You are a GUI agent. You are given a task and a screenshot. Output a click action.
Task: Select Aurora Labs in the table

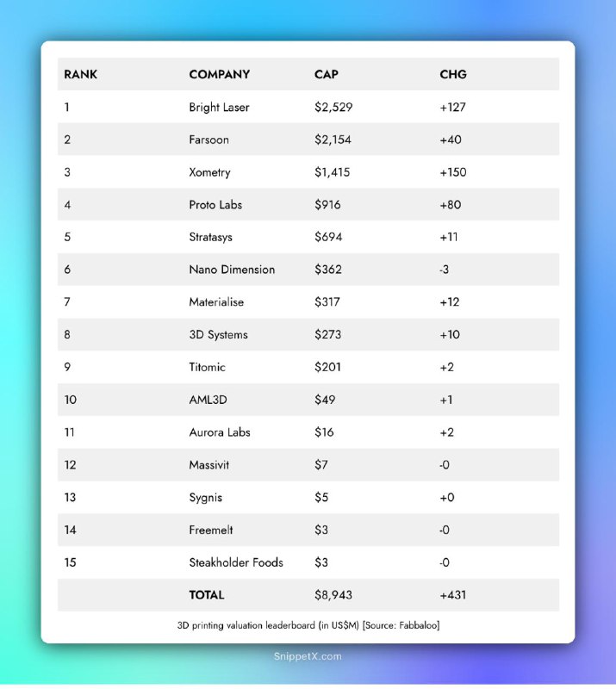[x=220, y=432]
